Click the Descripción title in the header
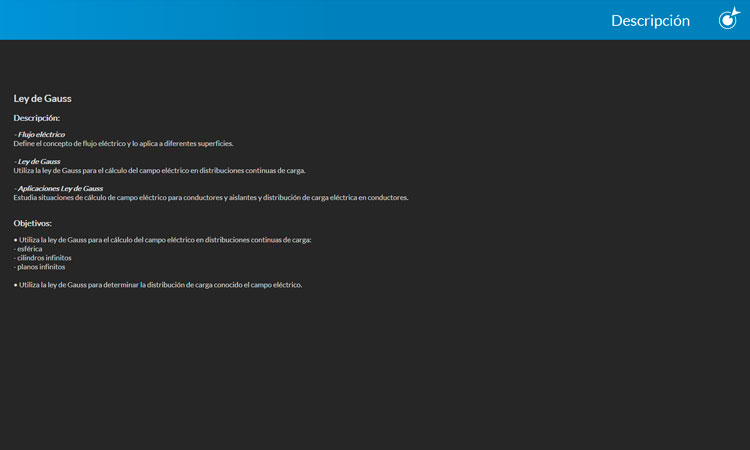 point(650,20)
